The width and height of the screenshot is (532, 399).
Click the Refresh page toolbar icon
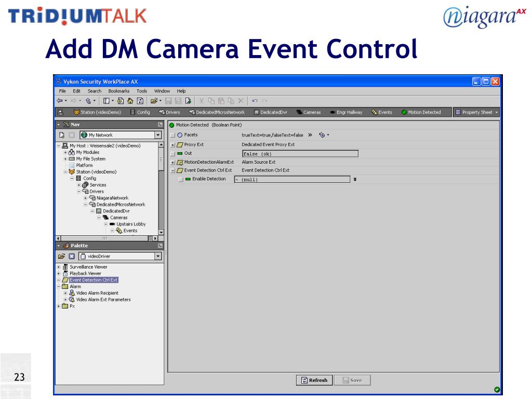point(140,101)
